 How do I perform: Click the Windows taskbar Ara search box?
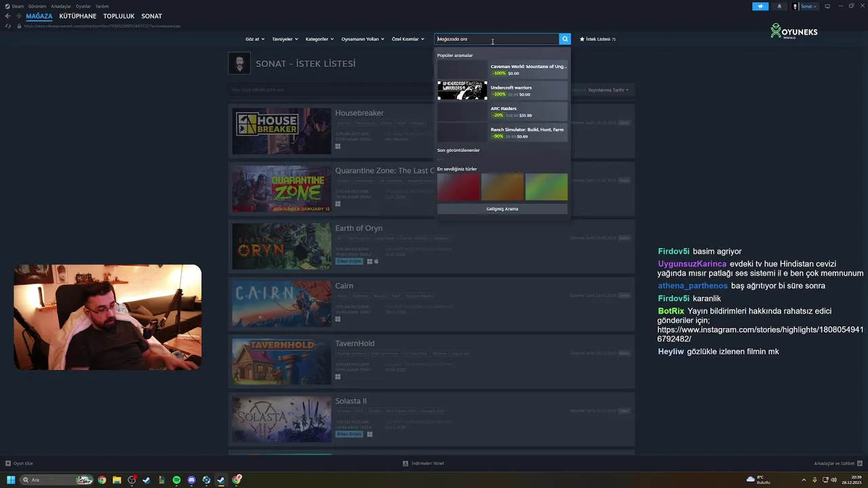(57, 480)
